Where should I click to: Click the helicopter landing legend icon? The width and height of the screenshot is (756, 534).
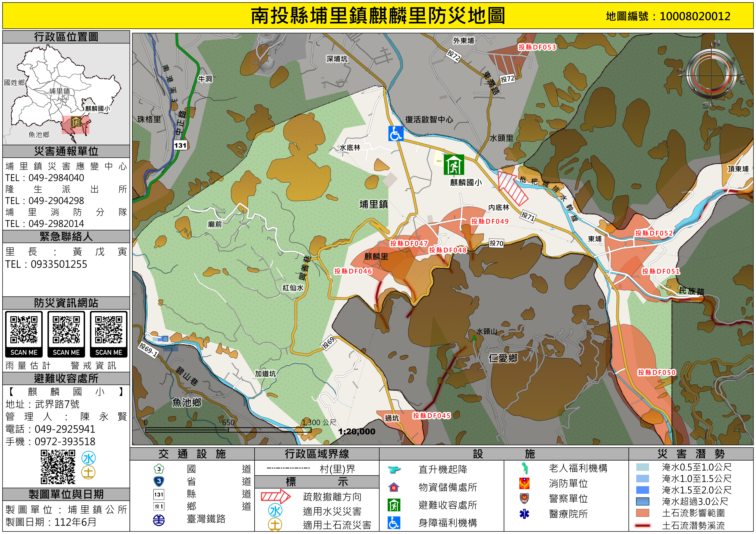pos(394,469)
